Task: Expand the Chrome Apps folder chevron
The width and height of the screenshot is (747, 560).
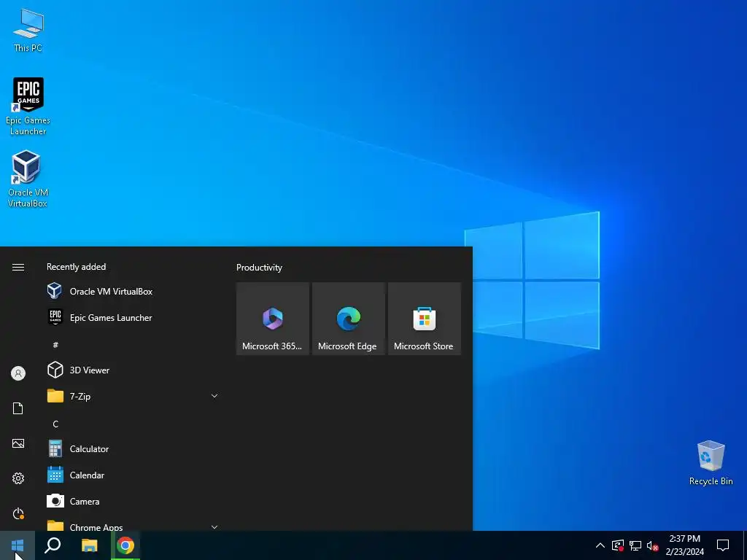Action: 214,526
